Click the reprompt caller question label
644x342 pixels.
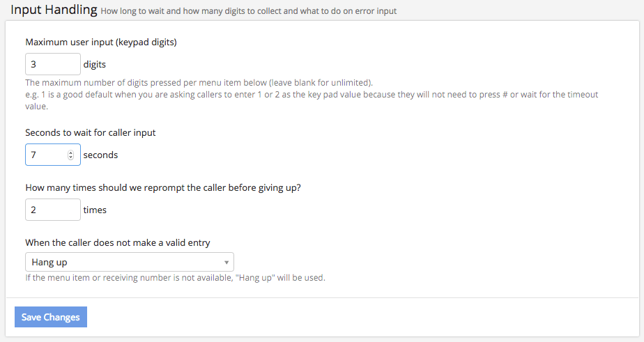[163, 187]
